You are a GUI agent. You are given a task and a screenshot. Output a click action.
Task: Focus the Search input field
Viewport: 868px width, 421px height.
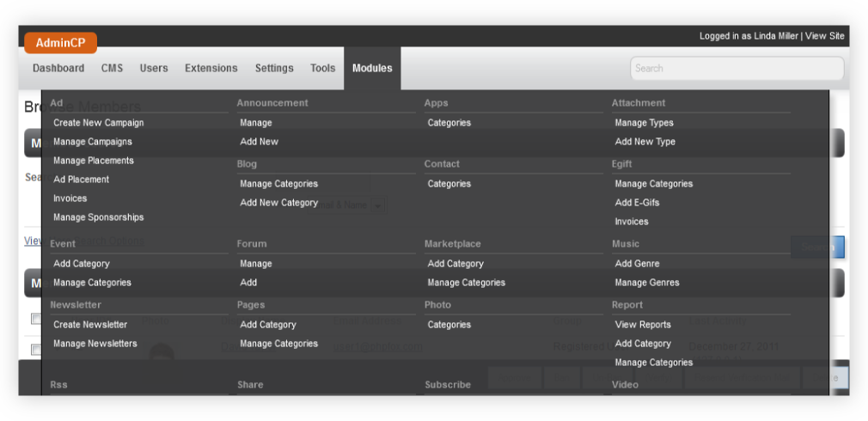click(x=737, y=69)
